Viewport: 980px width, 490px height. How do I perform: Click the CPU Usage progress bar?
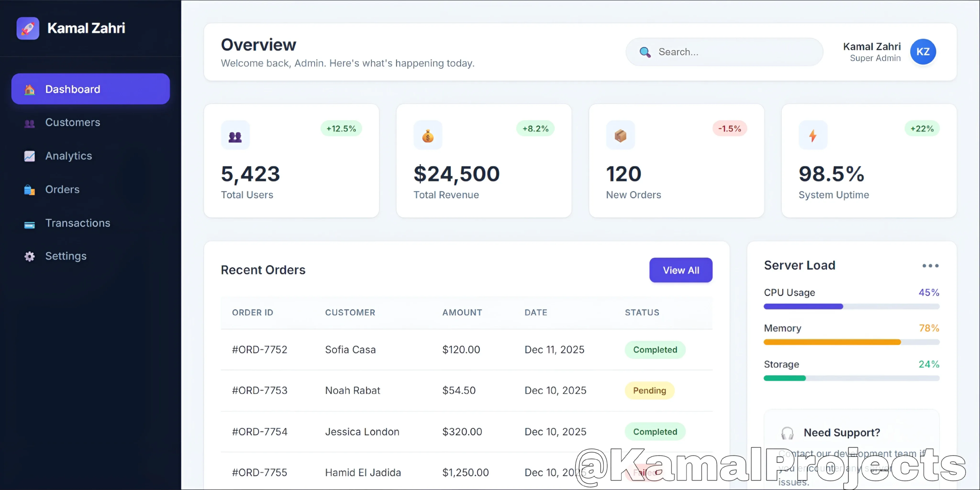852,307
